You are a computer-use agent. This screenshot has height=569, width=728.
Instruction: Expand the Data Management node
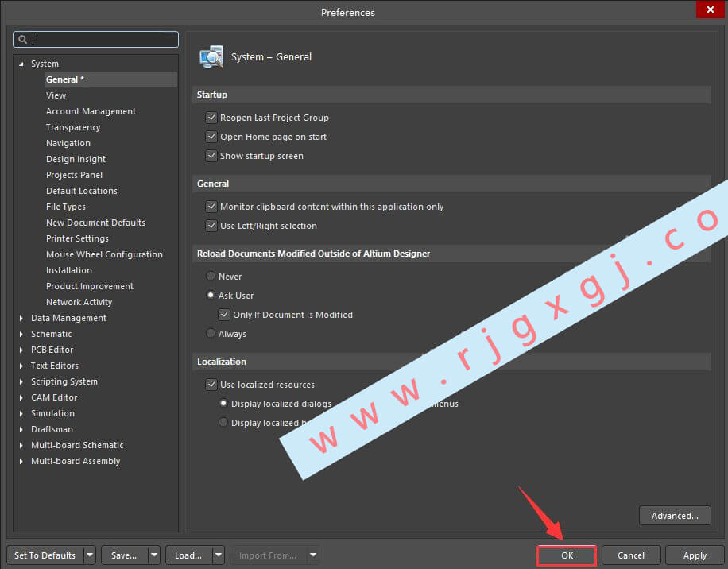click(x=21, y=319)
